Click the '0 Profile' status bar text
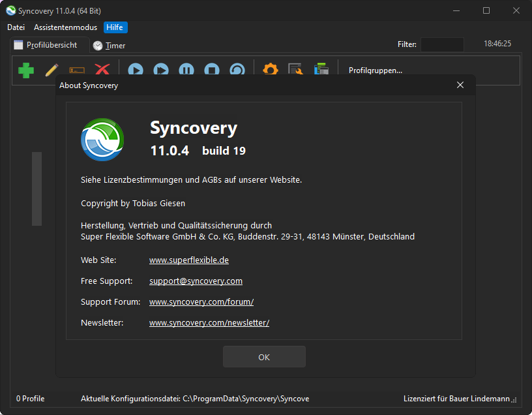This screenshot has height=415, width=532. (30, 399)
